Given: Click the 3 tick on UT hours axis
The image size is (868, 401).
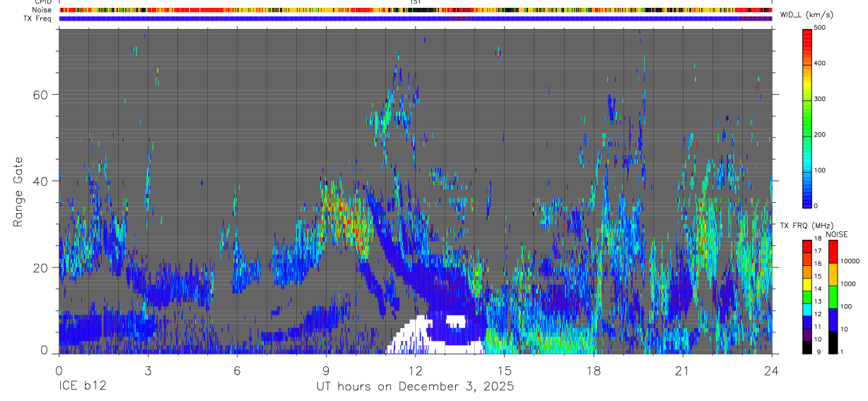Looking at the screenshot, I should [x=148, y=370].
